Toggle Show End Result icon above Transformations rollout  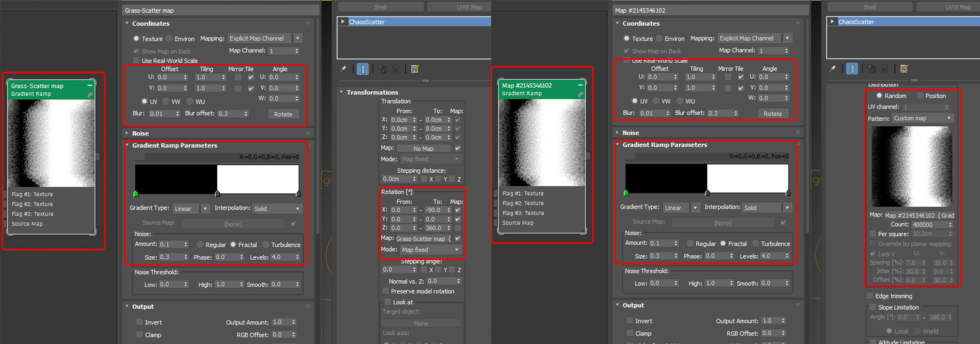(363, 69)
